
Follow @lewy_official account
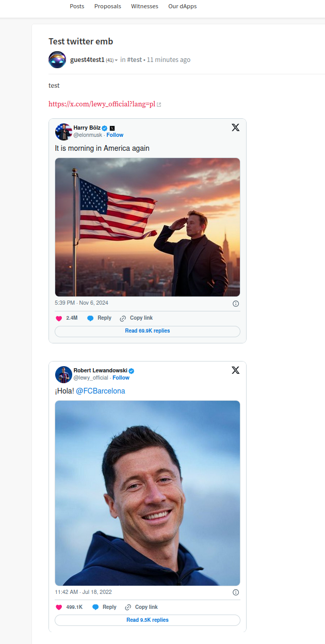tap(121, 378)
